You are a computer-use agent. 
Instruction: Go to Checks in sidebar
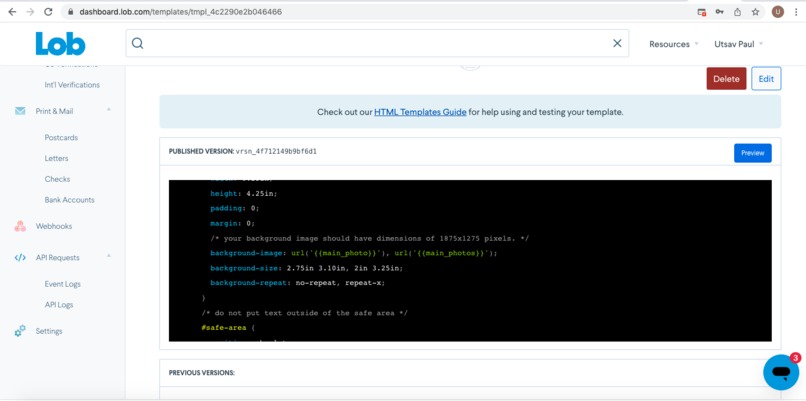(x=57, y=179)
